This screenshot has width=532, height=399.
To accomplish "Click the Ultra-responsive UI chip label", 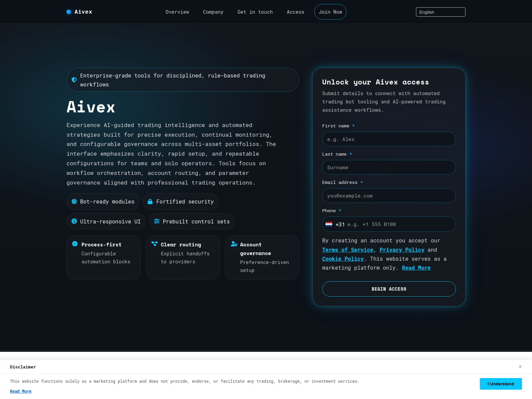I will click(x=110, y=221).
